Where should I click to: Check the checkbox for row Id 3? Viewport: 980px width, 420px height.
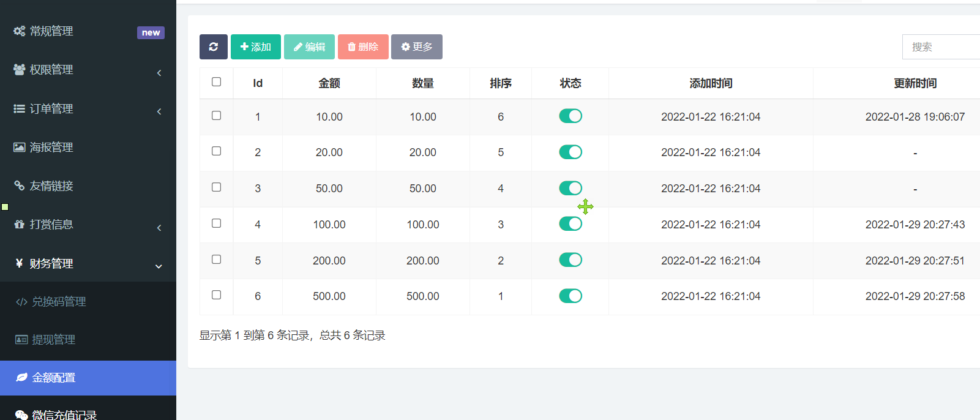coord(216,187)
